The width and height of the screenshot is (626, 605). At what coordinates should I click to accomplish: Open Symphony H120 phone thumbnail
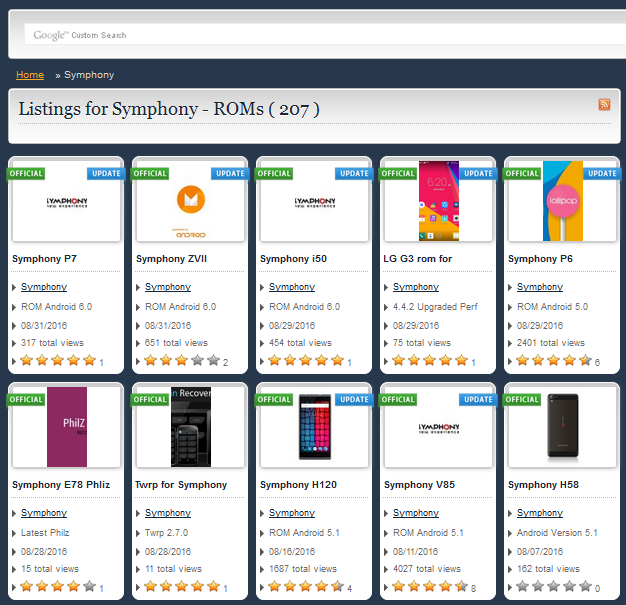pos(314,427)
